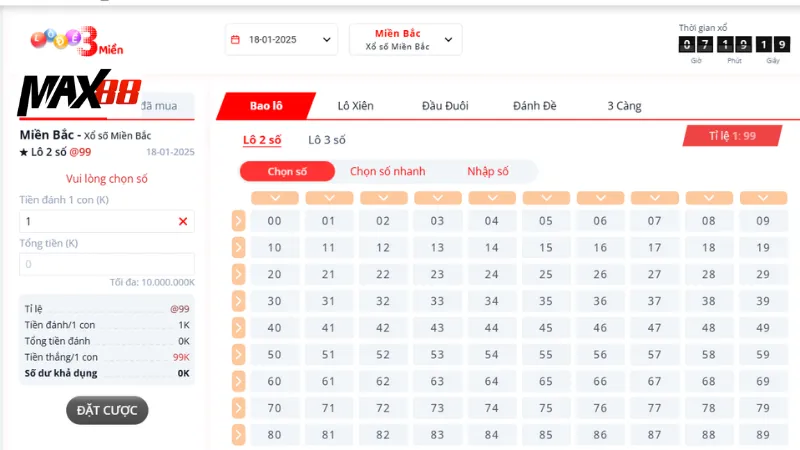This screenshot has width=800, height=450.
Task: Click the Tỉ lệ 1: 99 badge
Action: tap(732, 136)
